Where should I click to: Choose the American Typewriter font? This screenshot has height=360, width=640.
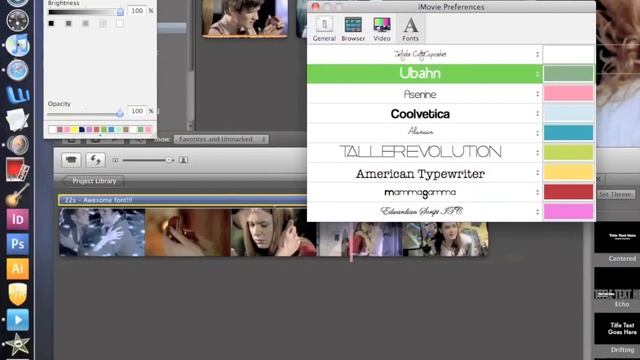(x=424, y=173)
